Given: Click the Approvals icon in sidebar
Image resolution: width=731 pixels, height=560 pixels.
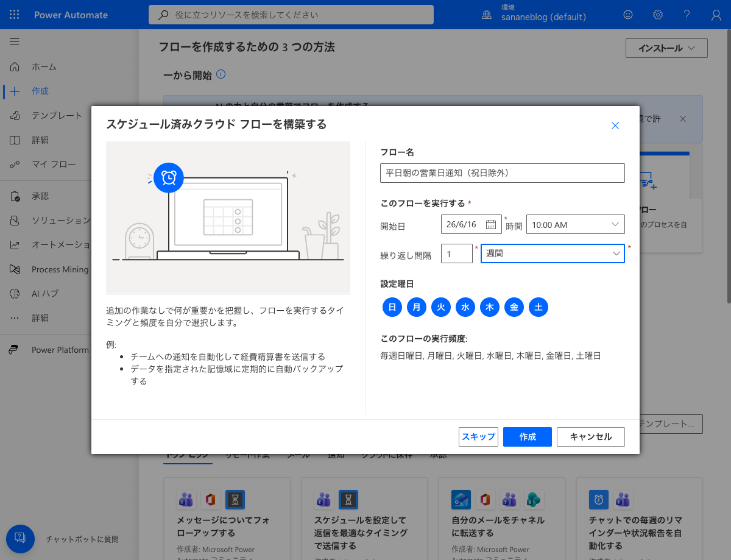Looking at the screenshot, I should coord(15,196).
